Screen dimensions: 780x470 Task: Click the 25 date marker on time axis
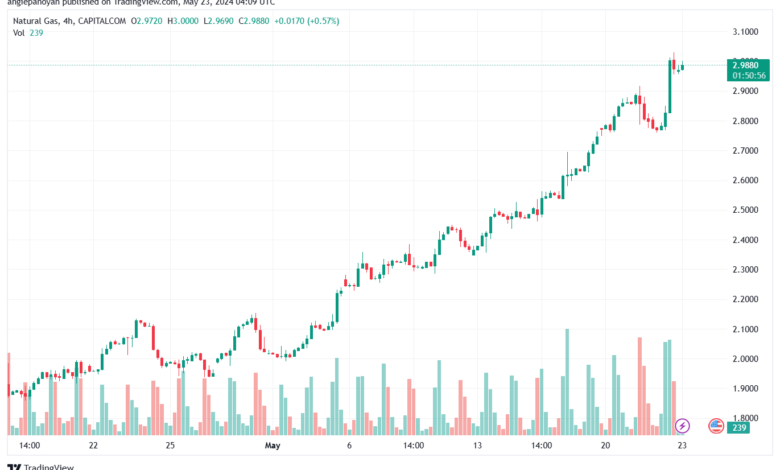170,445
